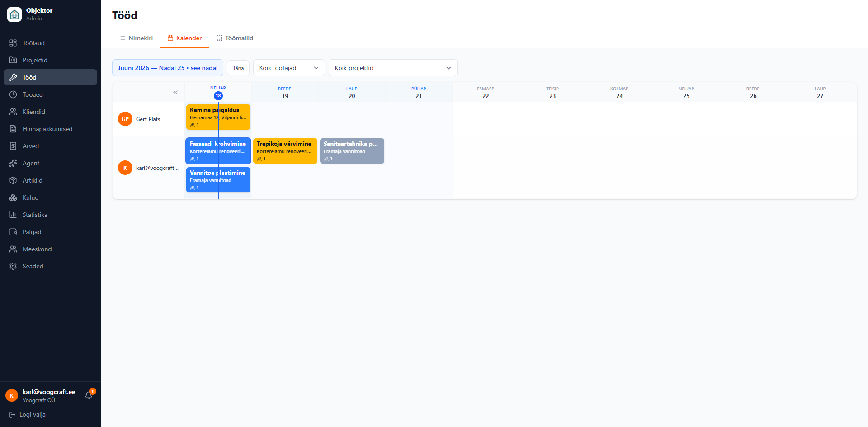Open Töölaud dashboard icon in sidebar
This screenshot has width=868, height=427.
13,43
